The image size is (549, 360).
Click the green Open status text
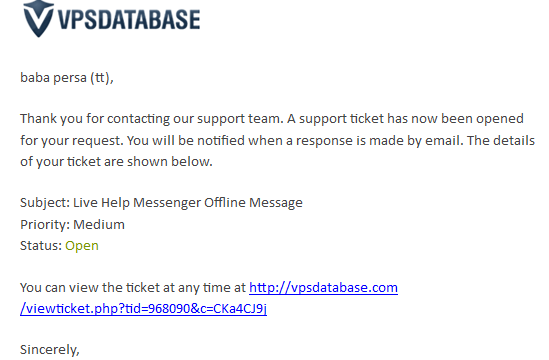tap(82, 246)
